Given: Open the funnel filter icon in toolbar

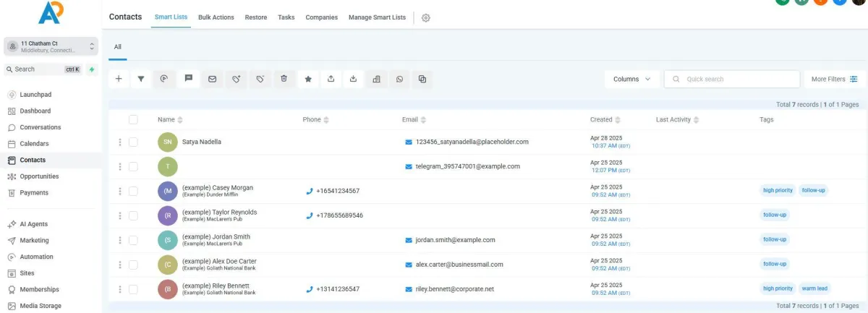Looking at the screenshot, I should (141, 80).
